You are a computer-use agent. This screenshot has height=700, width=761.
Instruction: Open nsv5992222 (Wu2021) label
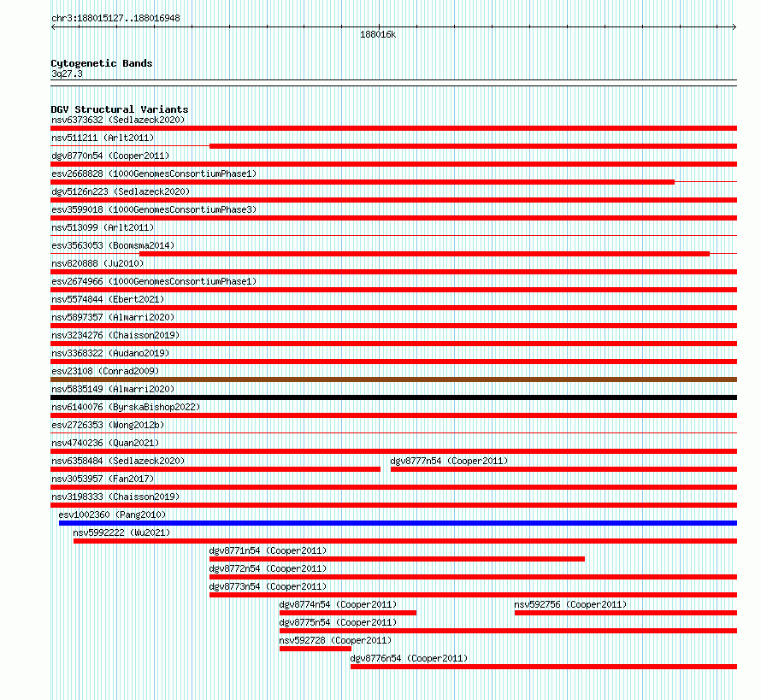pos(121,532)
